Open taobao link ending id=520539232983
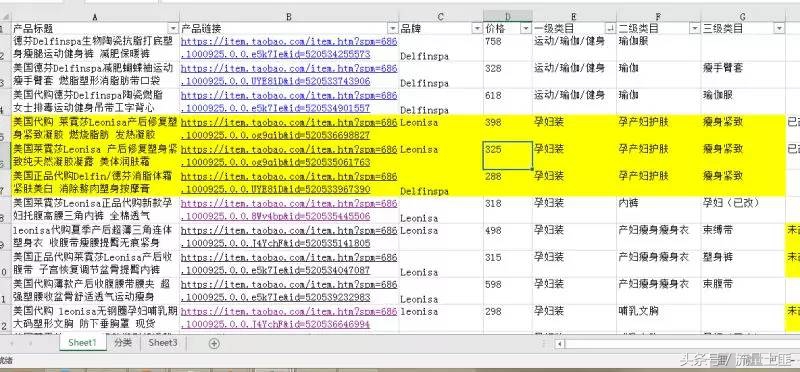This screenshot has width=800, height=372. (289, 291)
